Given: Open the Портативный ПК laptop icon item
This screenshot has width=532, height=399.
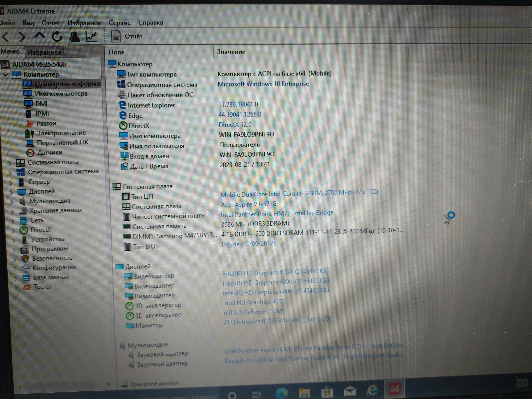Looking at the screenshot, I should 57,143.
